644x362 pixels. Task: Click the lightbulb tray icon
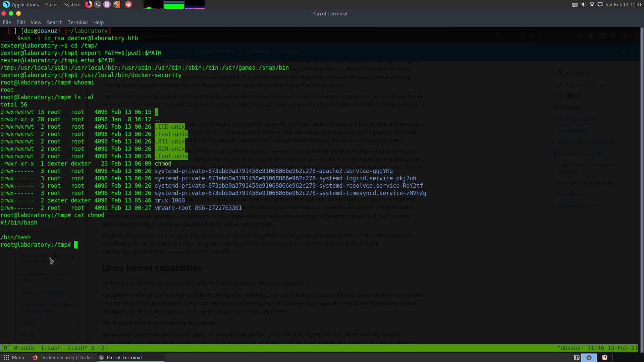(x=592, y=4)
